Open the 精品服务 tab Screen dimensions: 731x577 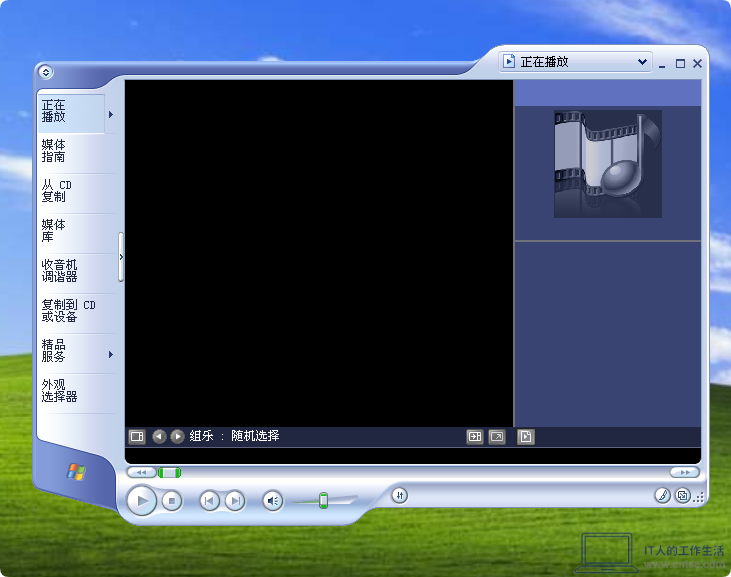coord(71,351)
